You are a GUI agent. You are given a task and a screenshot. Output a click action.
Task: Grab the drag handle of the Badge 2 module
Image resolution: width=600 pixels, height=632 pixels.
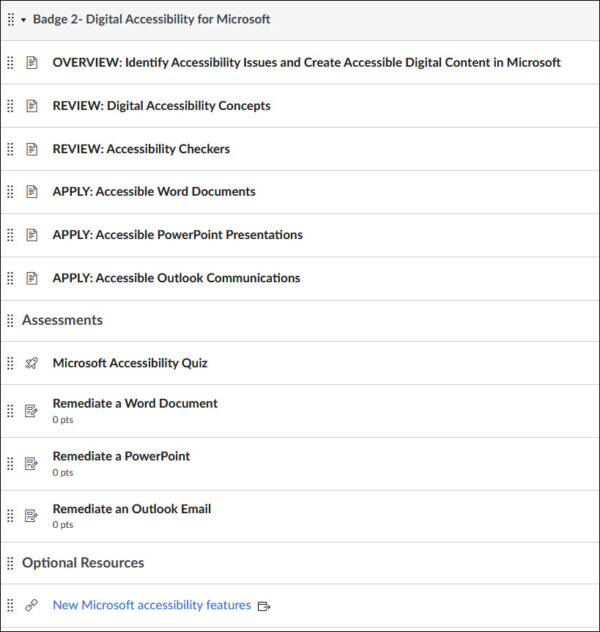click(11, 19)
